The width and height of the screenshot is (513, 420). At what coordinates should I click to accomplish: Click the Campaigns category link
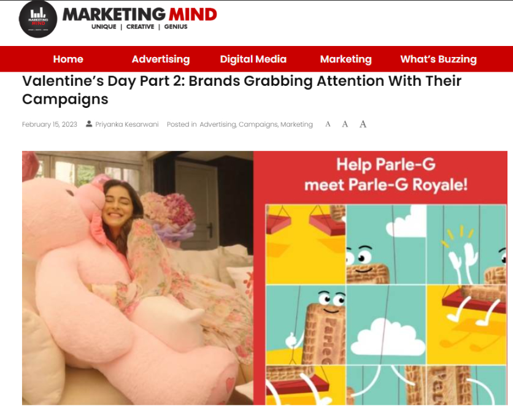coord(258,124)
